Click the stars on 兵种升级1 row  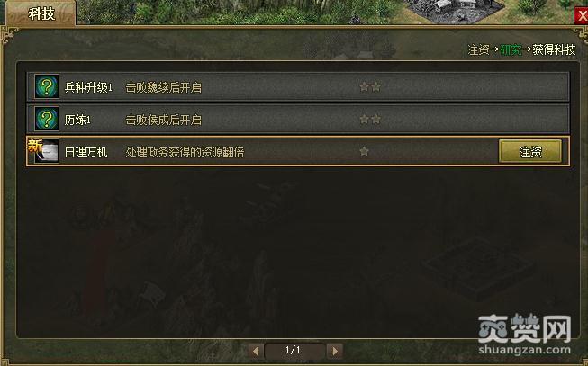tap(370, 87)
